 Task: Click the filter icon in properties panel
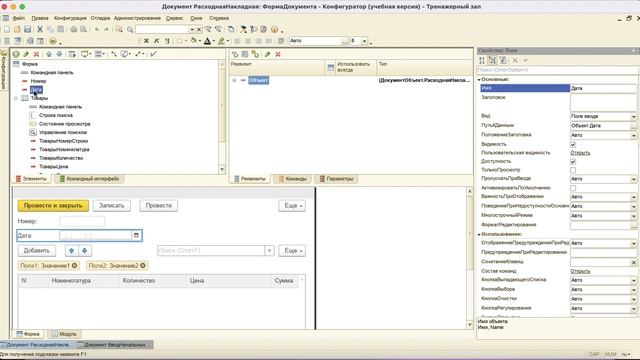pyautogui.click(x=503, y=60)
